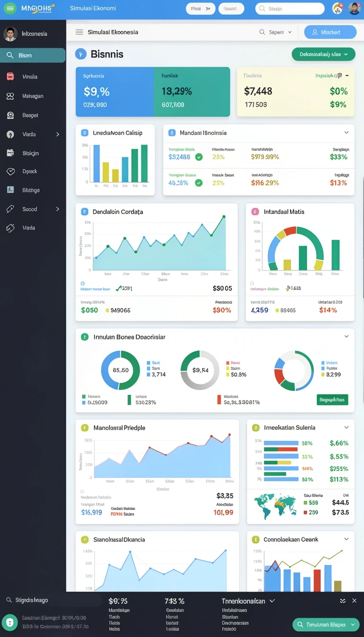
Task: Click the blue Miacked button
Action: click(330, 32)
